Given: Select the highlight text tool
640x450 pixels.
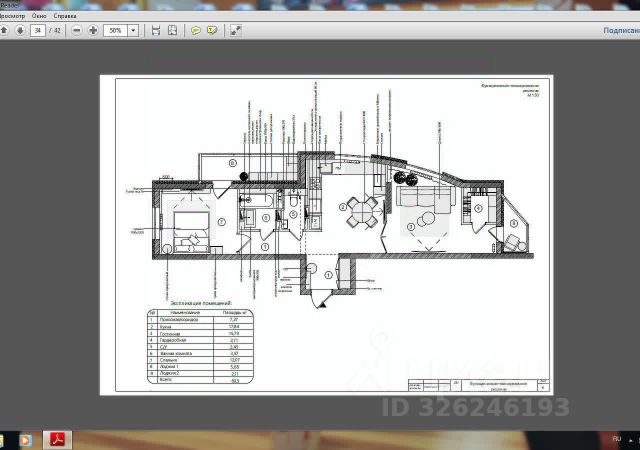Looking at the screenshot, I should (212, 30).
